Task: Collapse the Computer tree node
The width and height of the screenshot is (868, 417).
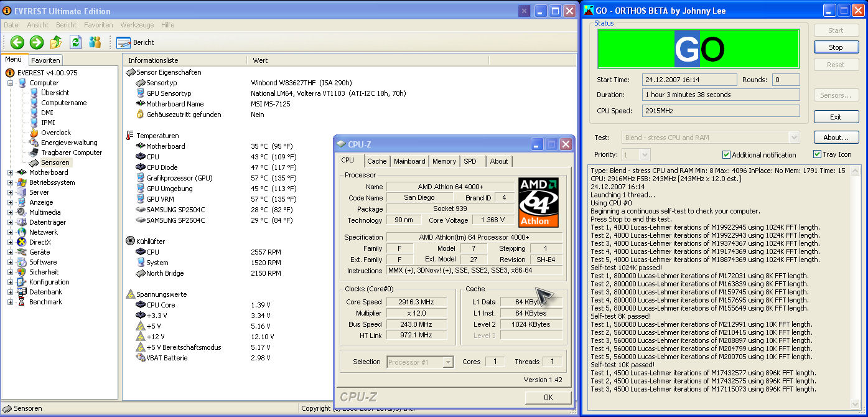Action: [10, 83]
